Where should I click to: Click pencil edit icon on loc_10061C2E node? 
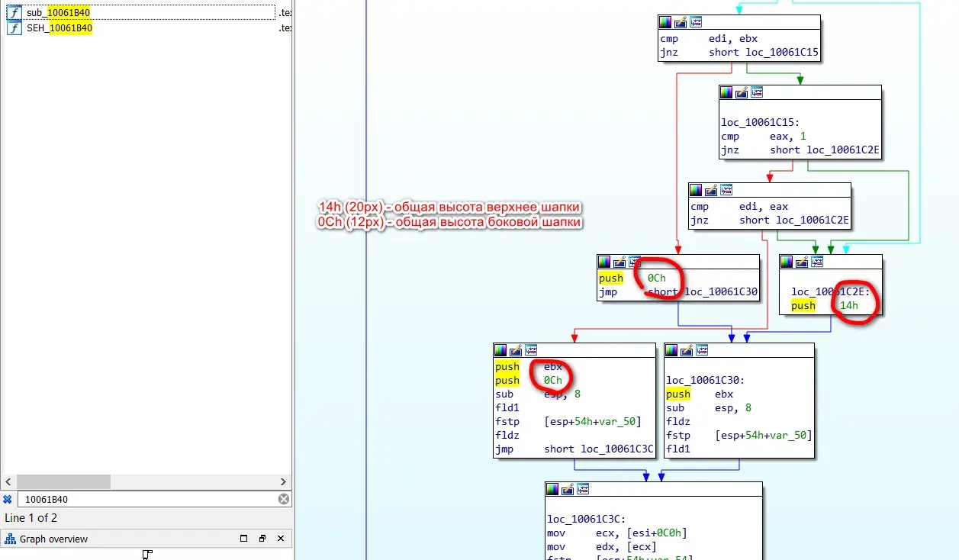pos(803,262)
